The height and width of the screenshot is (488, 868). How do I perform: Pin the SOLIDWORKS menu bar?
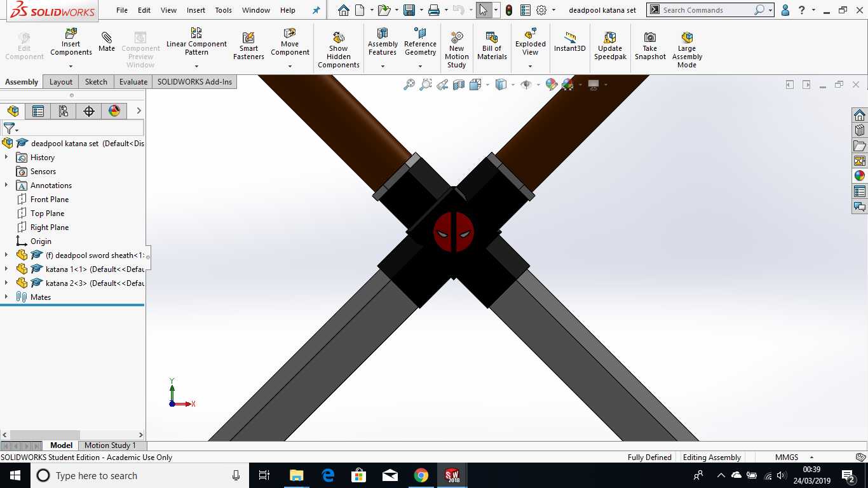pos(316,10)
